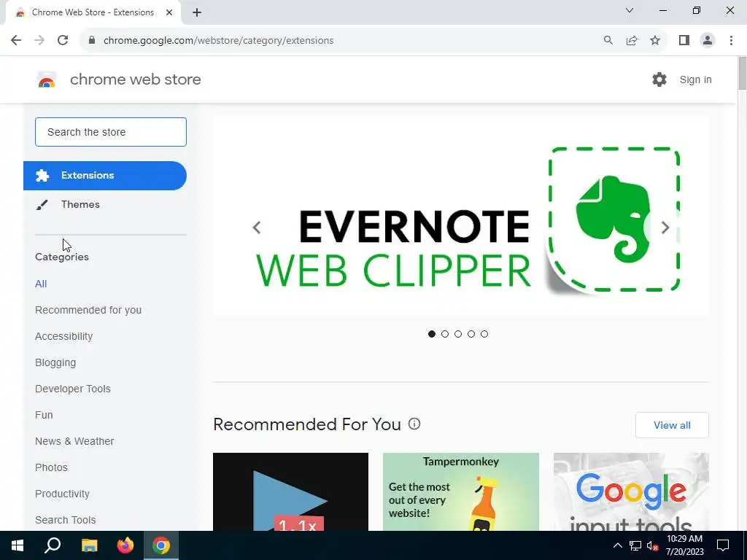This screenshot has width=747, height=560.
Task: Show hidden system tray icons
Action: coord(617,545)
